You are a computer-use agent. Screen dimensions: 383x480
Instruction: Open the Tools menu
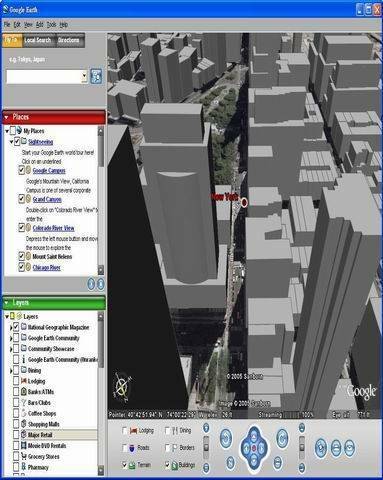coord(51,24)
